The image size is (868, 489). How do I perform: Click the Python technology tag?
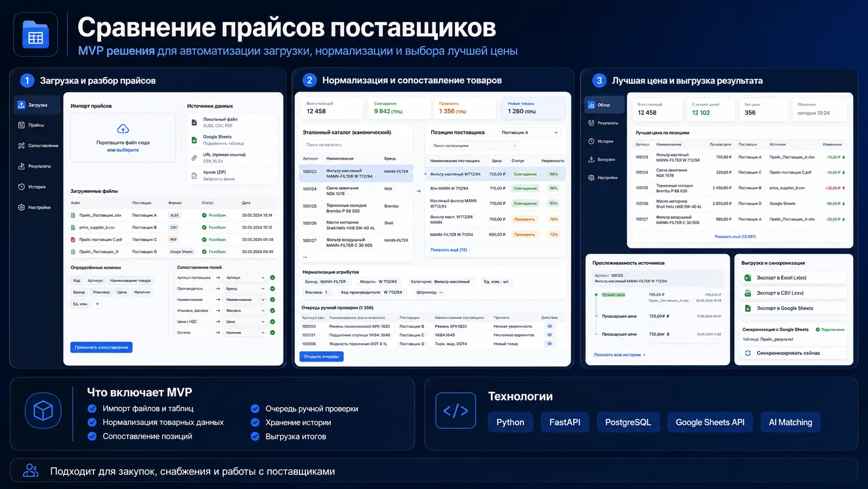[x=510, y=422]
